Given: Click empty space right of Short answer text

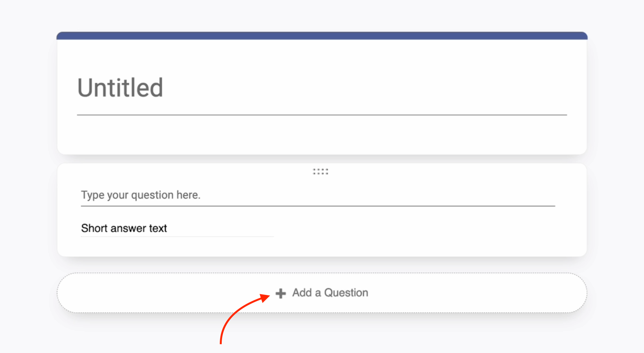Looking at the screenshot, I should click(x=390, y=228).
